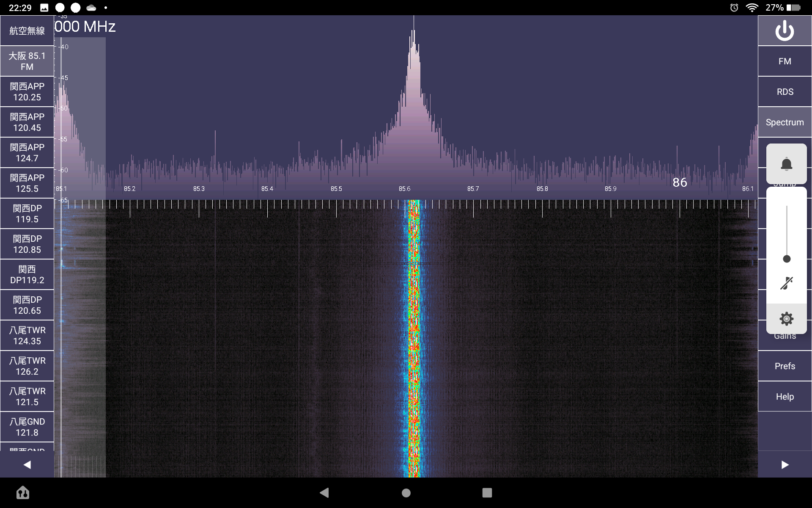Viewport: 812px width, 508px height.
Task: Tap the bell ringer mode icon
Action: coord(786,164)
